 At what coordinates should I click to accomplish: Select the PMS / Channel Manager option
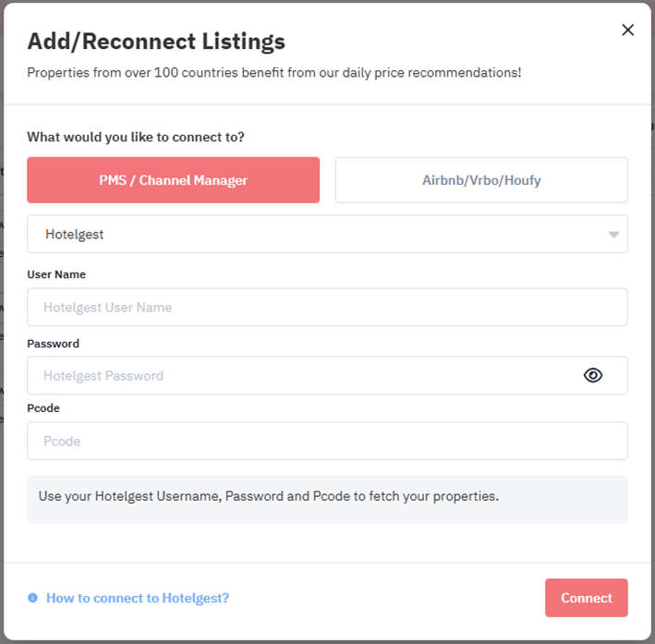pos(174,180)
